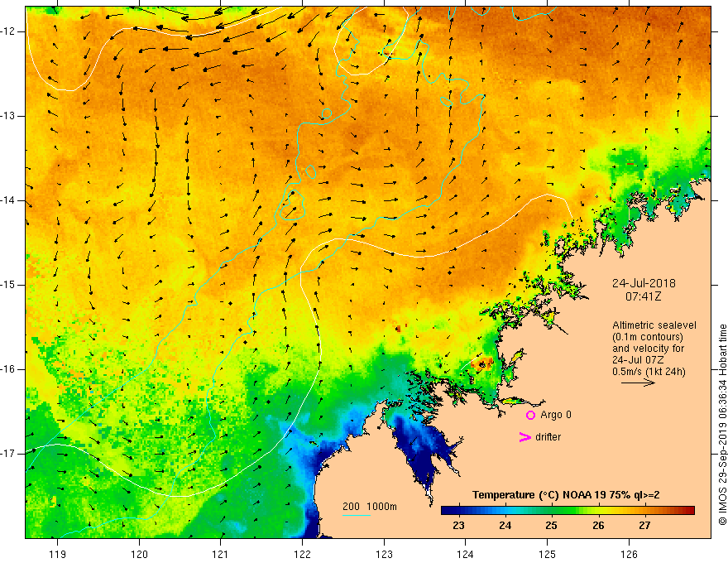Click the longitude axis label 124

pyautogui.click(x=466, y=554)
